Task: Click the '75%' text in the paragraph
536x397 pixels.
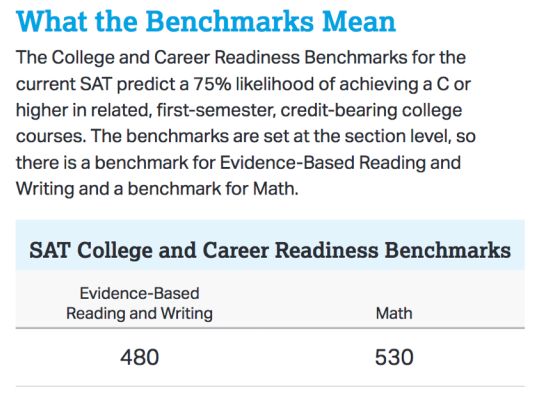Action: coord(212,84)
